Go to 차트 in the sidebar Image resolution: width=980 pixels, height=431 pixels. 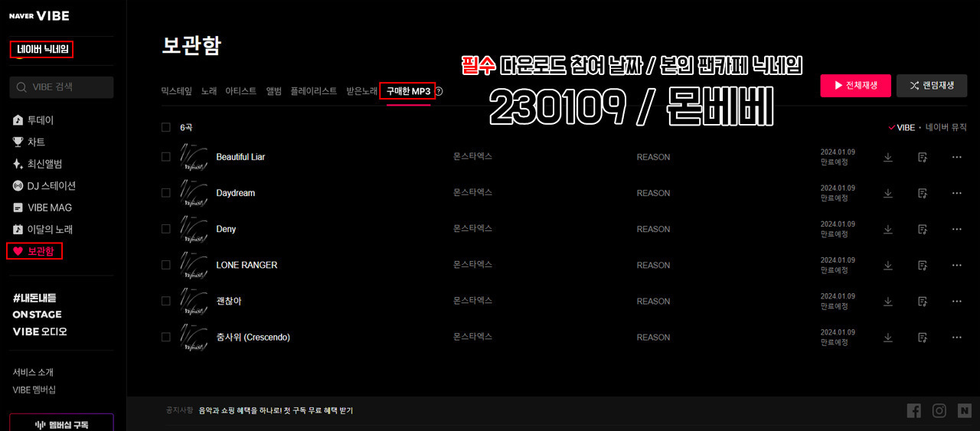(29, 142)
